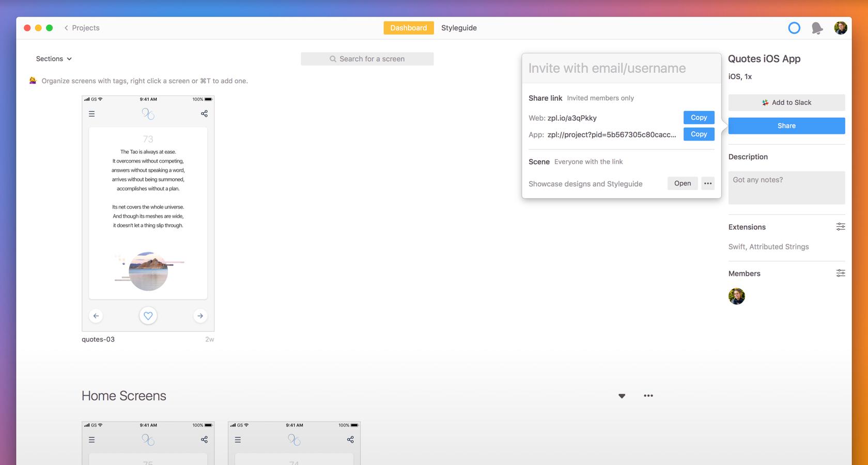
Task: Favorite the Home Screens section via its heart
Action: [x=622, y=396]
